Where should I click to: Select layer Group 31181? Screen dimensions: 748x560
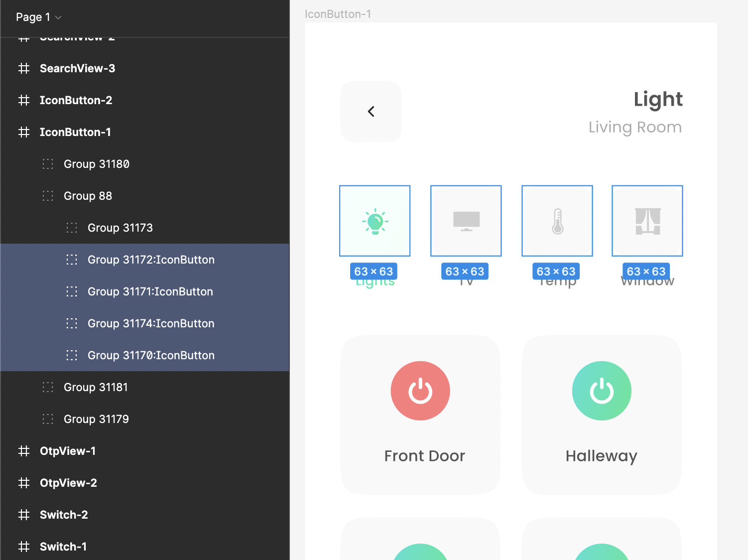click(x=145, y=387)
